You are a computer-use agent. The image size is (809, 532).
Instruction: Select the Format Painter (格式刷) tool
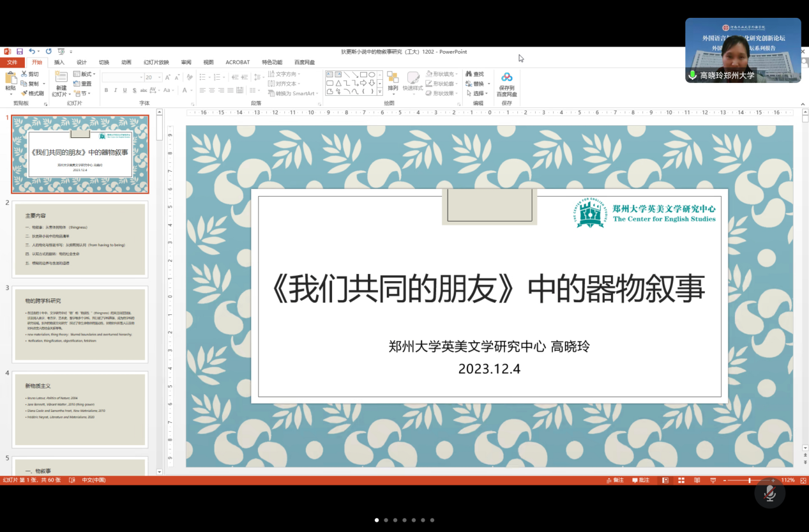coord(32,93)
